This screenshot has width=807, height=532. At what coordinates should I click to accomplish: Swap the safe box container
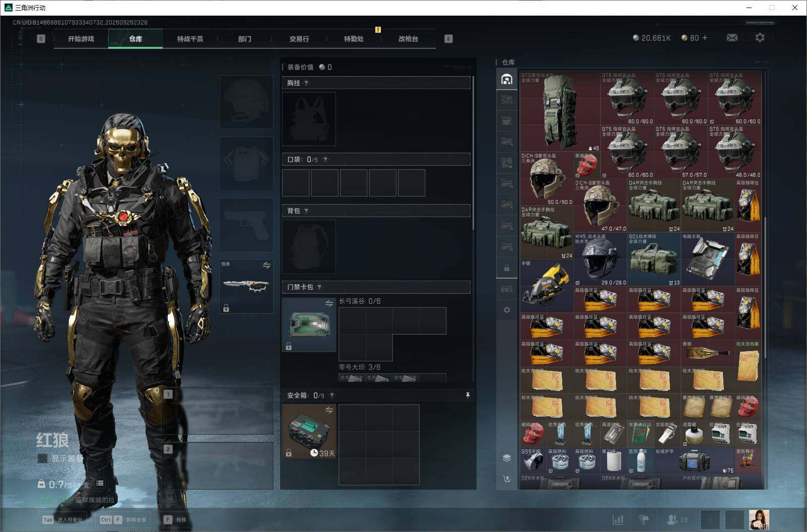pos(329,410)
